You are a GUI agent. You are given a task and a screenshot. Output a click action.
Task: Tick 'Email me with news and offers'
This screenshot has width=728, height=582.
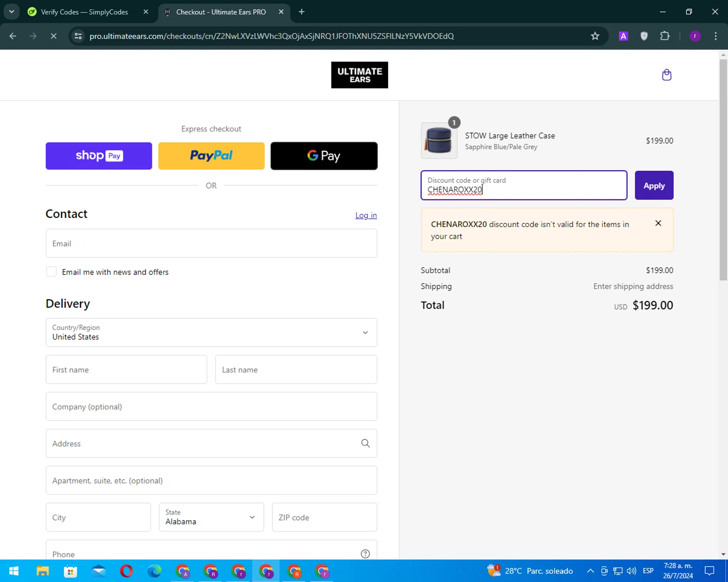(51, 272)
